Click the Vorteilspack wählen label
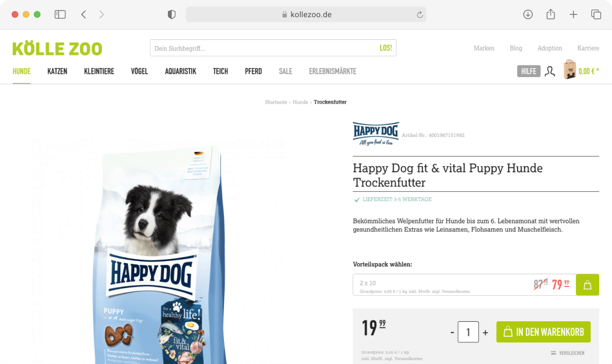 382,264
